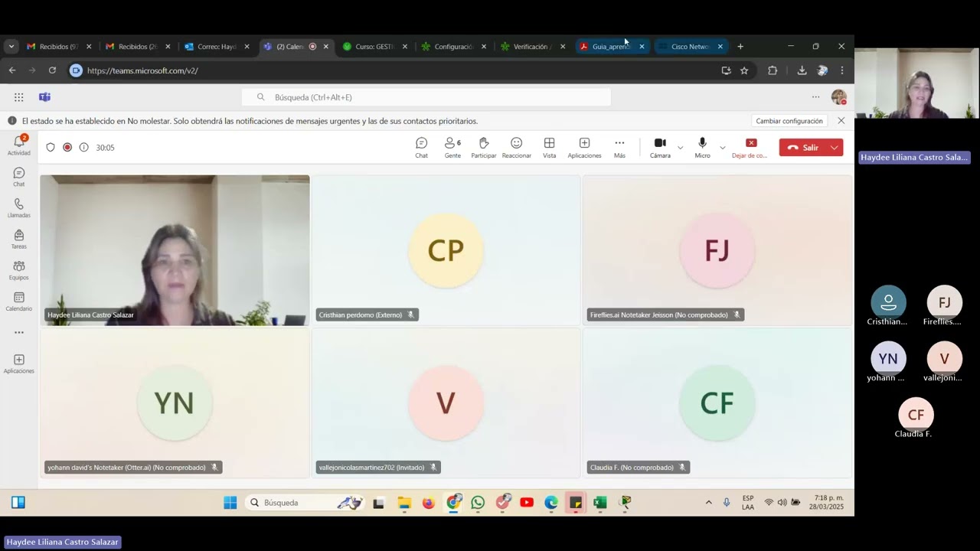Open Llamadas in the Teams sidebar
The height and width of the screenshot is (551, 980).
[x=19, y=208]
